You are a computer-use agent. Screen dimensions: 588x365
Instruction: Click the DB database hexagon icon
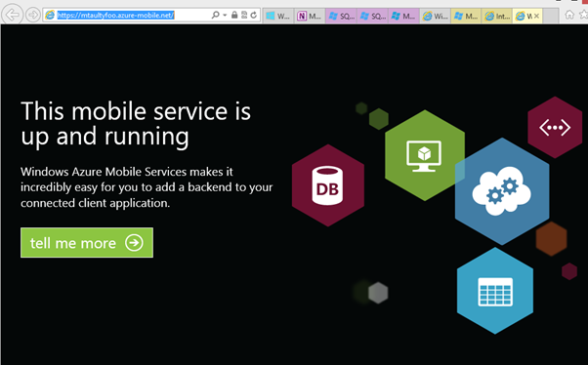328,185
